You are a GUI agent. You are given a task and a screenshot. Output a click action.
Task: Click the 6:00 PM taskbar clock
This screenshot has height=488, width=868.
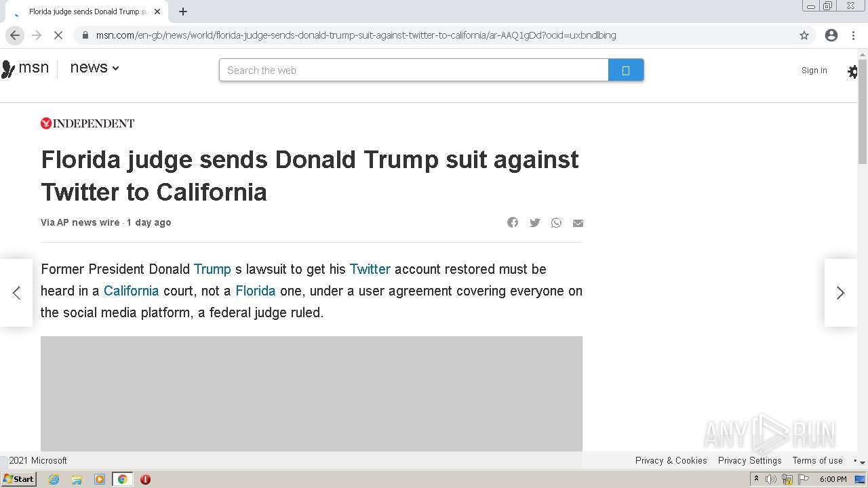pyautogui.click(x=833, y=479)
